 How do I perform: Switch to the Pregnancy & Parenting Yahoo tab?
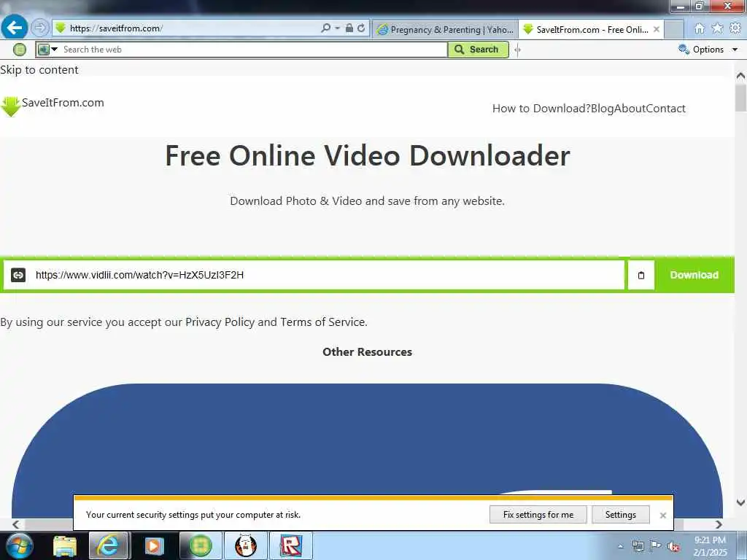(446, 29)
